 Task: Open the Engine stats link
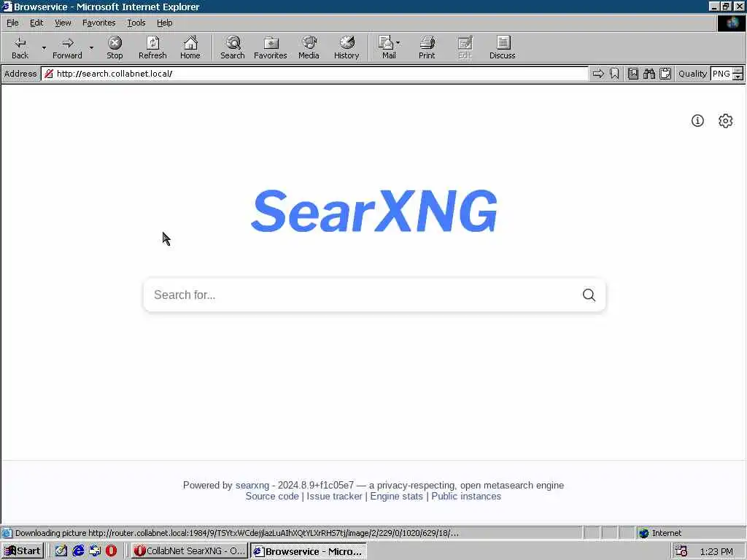point(396,496)
